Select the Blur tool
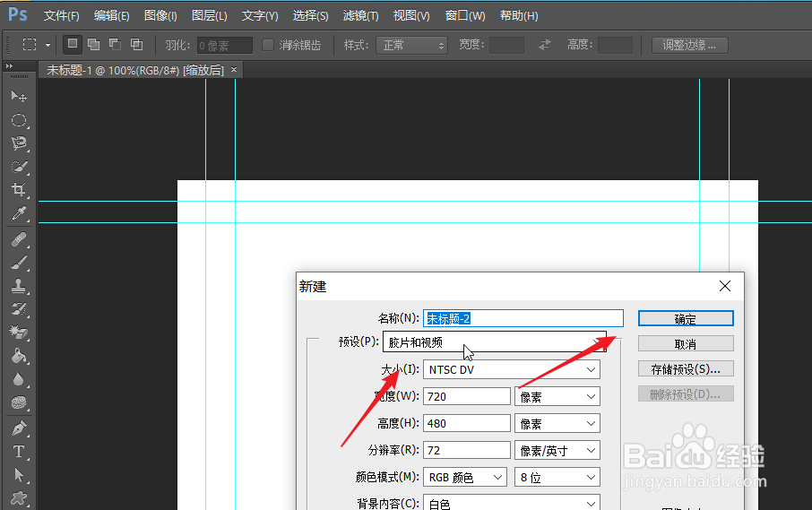Image resolution: width=812 pixels, height=510 pixels. [x=19, y=379]
